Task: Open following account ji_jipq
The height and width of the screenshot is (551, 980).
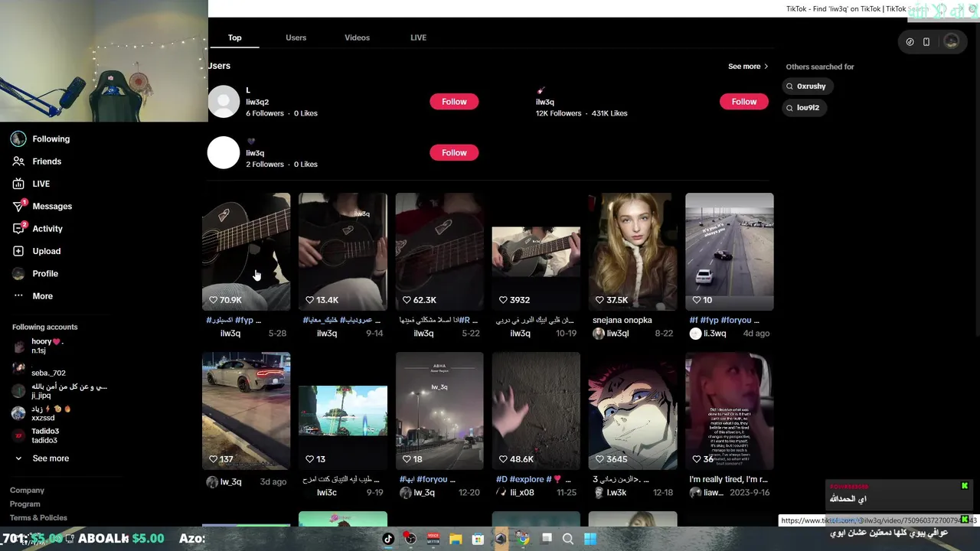Action: point(60,391)
